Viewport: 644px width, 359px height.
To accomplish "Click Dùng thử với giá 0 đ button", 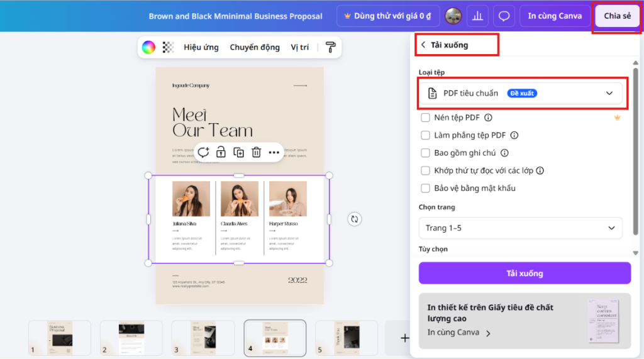I will [x=388, y=16].
